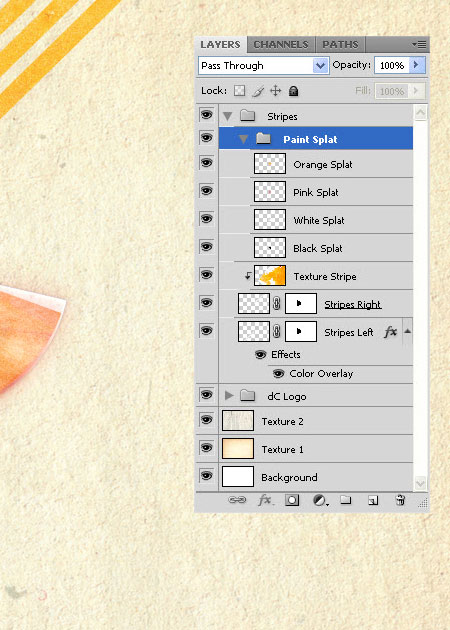Toggle Color Overlay effect visibility
The image size is (450, 630).
[x=278, y=374]
